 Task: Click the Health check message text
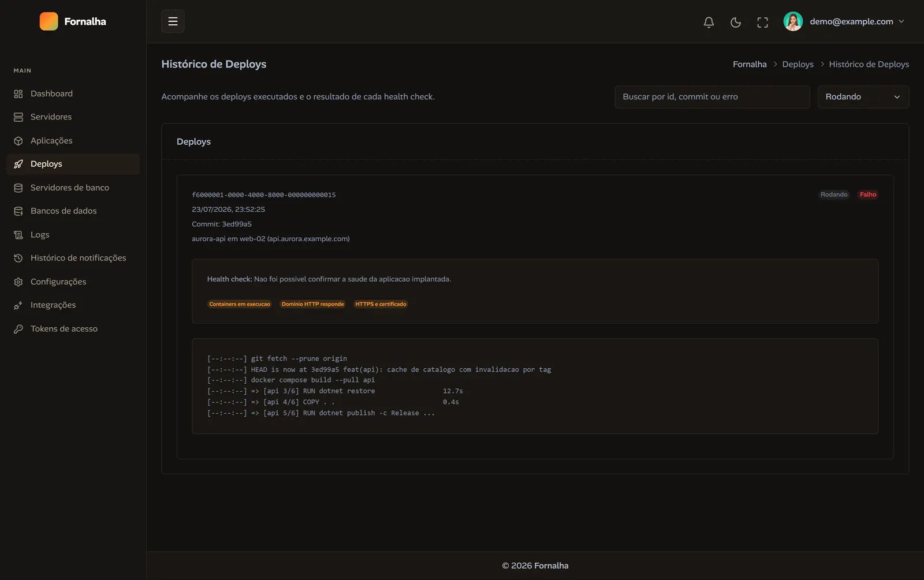[x=329, y=279]
